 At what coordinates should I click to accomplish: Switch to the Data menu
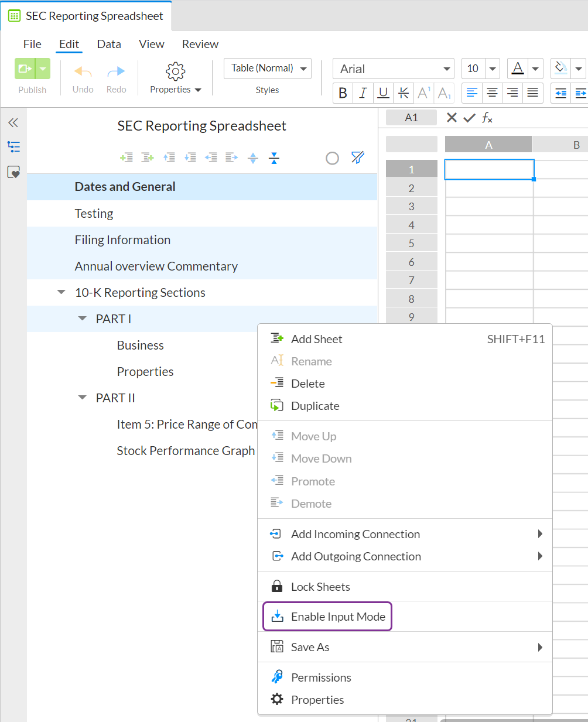point(108,44)
